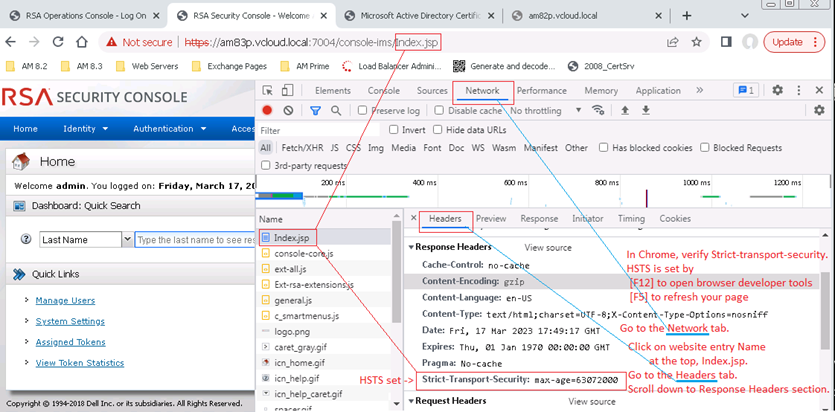Open the Manage Users quick link

[65, 300]
